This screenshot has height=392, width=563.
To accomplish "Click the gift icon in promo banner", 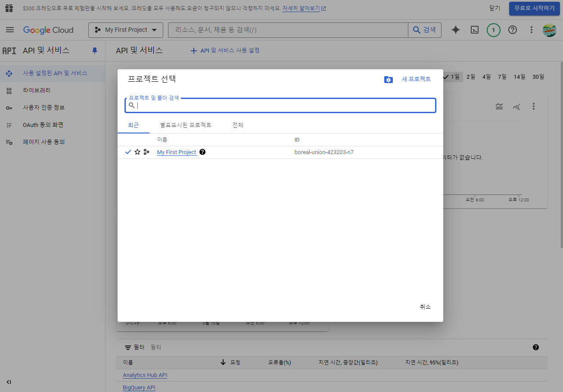I will pos(9,8).
